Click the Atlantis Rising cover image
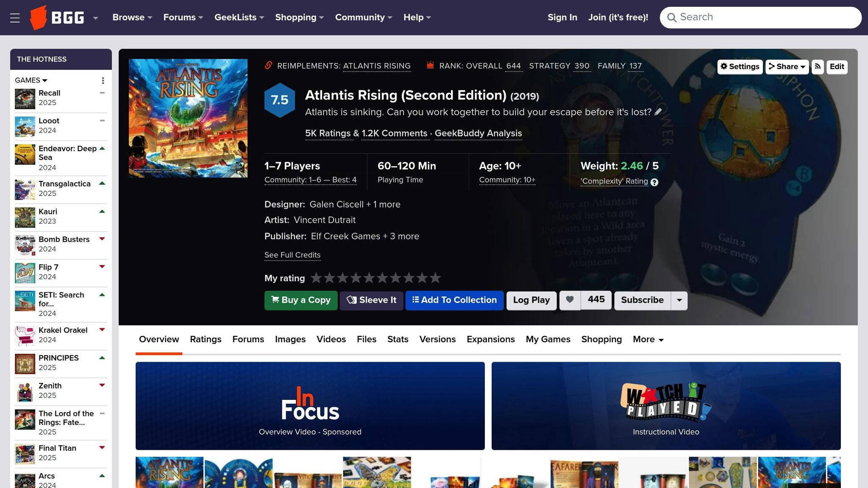 point(188,118)
